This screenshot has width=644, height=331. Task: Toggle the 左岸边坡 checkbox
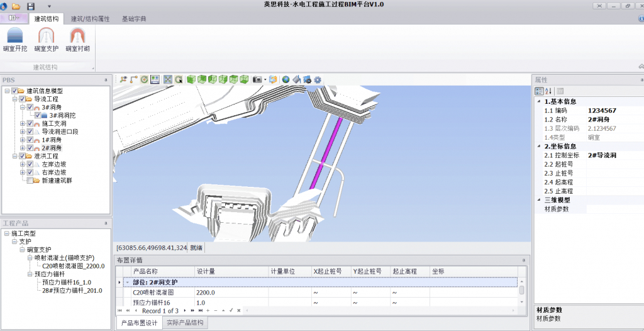(30, 164)
